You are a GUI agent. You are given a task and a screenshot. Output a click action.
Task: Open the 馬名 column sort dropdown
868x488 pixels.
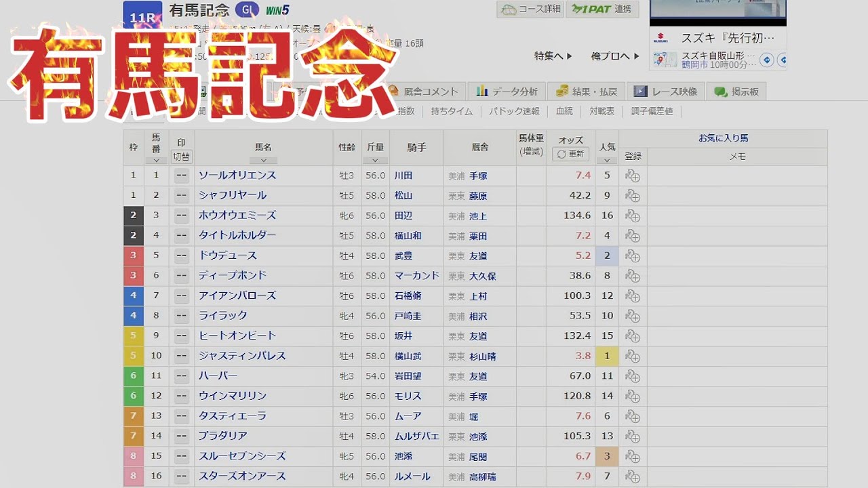264,161
